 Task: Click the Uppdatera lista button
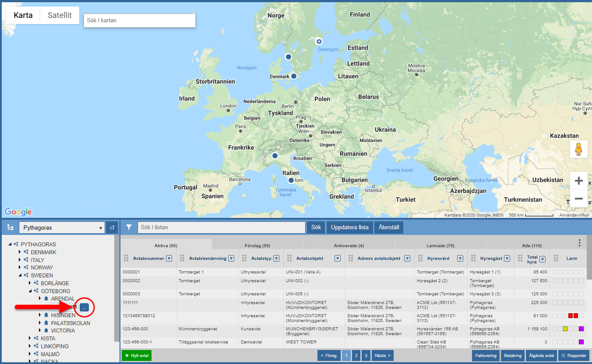(x=350, y=227)
